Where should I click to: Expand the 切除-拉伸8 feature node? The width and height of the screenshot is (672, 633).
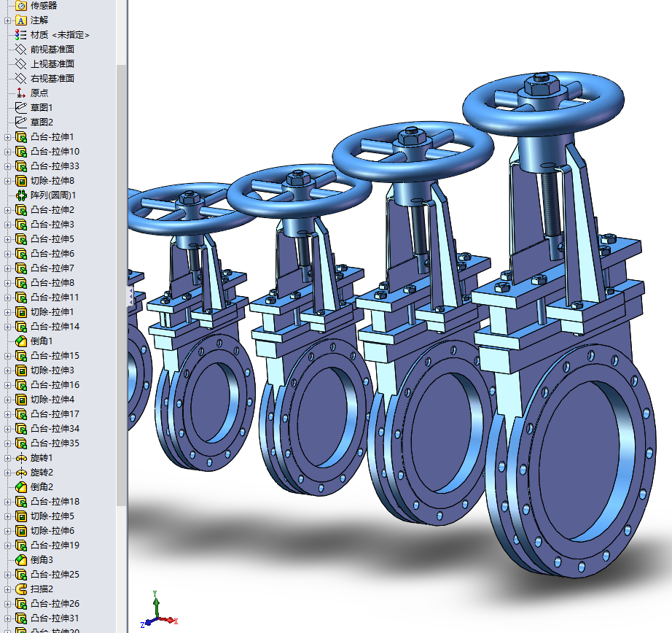7,181
